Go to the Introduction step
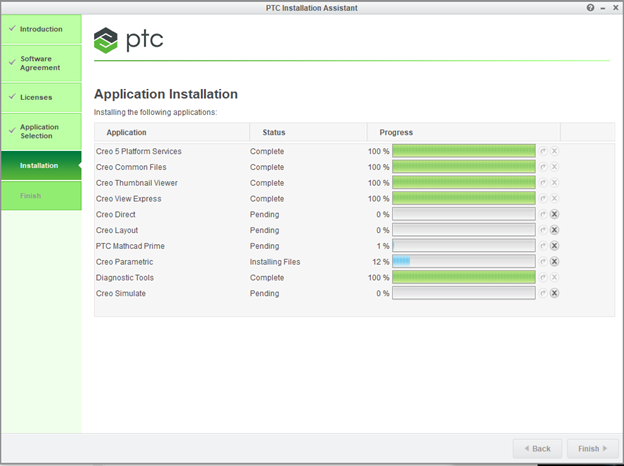Screen dimensions: 624x466 41,29
